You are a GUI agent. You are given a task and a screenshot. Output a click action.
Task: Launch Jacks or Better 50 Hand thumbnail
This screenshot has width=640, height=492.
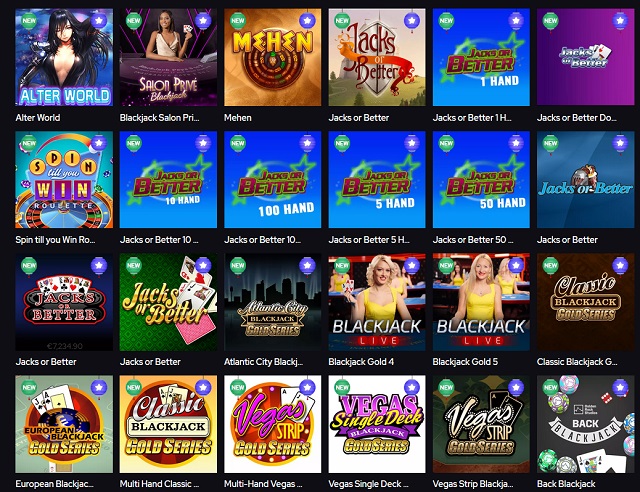481,180
